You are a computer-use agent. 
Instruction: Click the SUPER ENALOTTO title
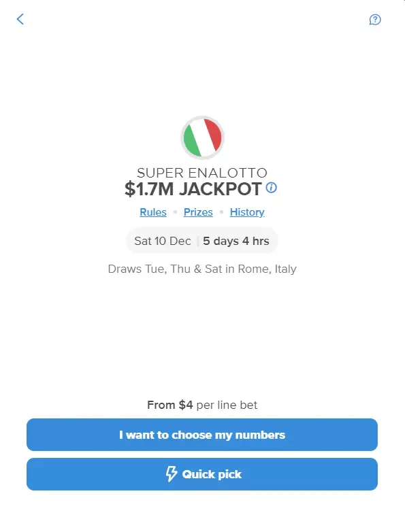pos(202,173)
